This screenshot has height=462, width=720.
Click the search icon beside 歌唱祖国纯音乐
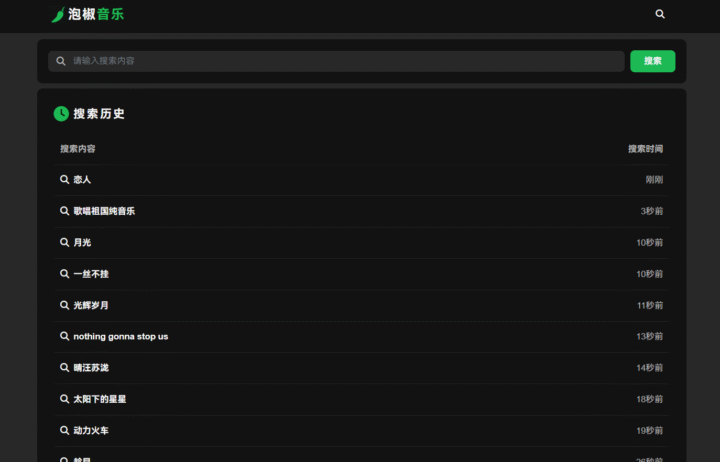click(x=65, y=211)
